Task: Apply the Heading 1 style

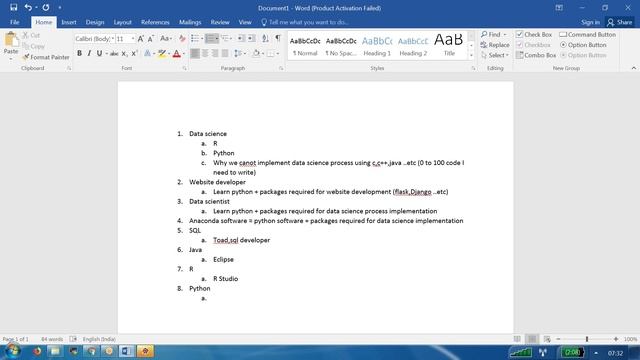Action: point(377,46)
